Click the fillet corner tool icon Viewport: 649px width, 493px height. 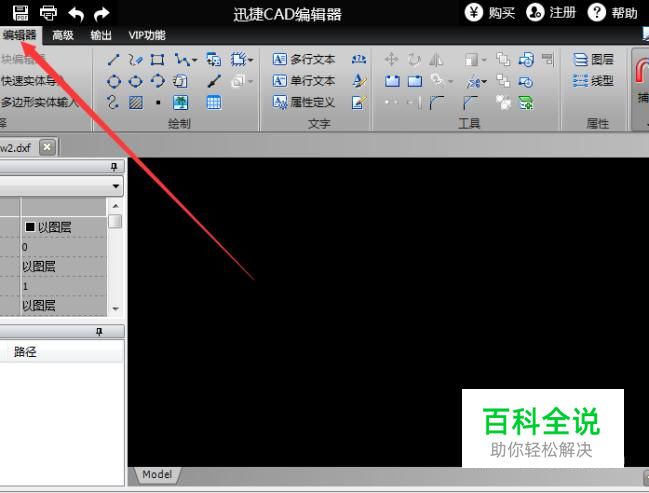437,103
